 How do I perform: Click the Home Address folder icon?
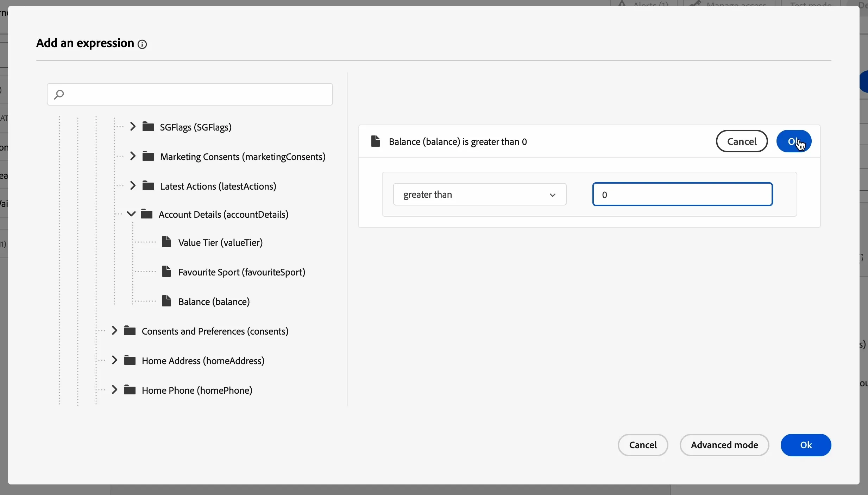coord(130,360)
